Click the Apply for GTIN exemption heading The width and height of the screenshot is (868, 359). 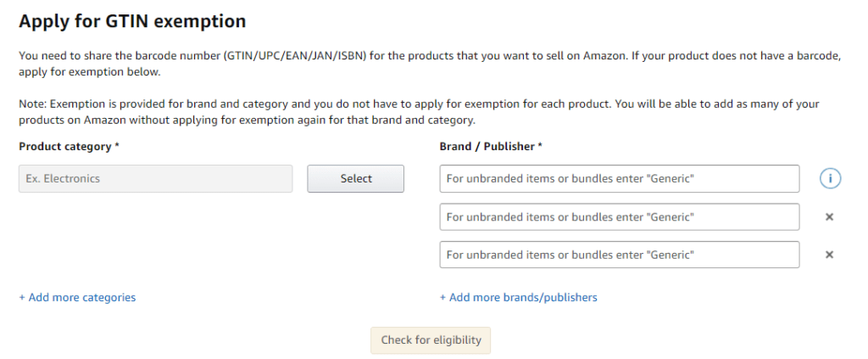pos(132,20)
